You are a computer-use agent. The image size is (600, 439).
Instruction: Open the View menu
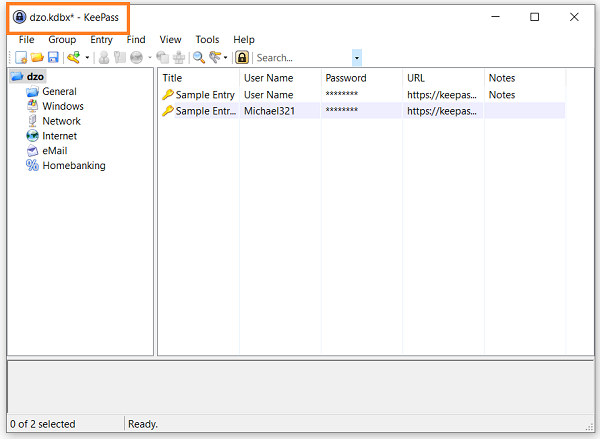(170, 39)
